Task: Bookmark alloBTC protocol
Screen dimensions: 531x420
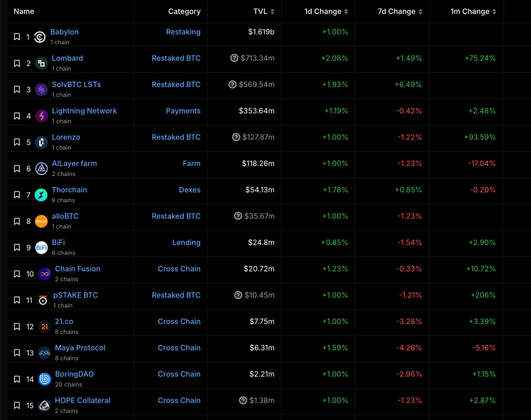Action: click(x=17, y=221)
